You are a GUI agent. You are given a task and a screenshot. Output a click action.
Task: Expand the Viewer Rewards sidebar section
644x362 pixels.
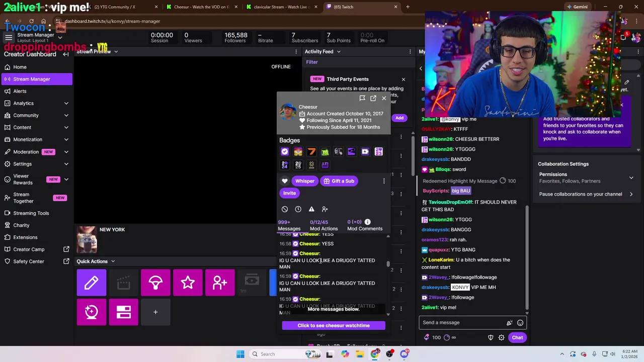(36, 179)
